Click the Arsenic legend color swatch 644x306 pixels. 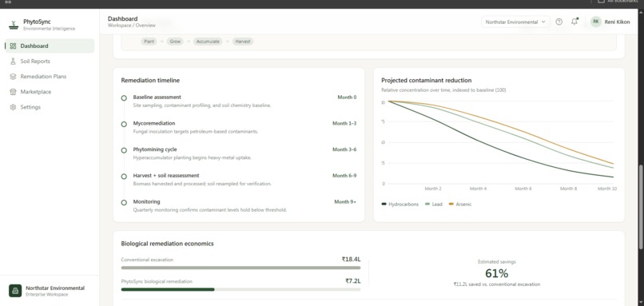coord(451,205)
